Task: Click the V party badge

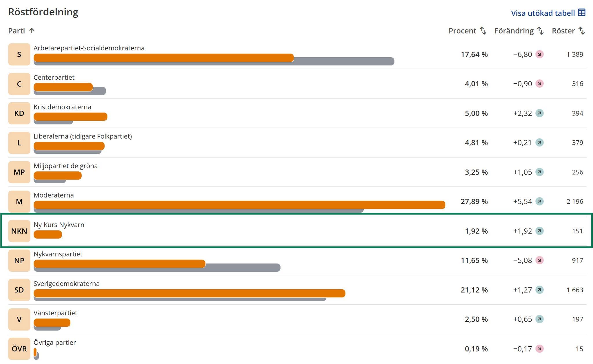Action: (x=19, y=319)
